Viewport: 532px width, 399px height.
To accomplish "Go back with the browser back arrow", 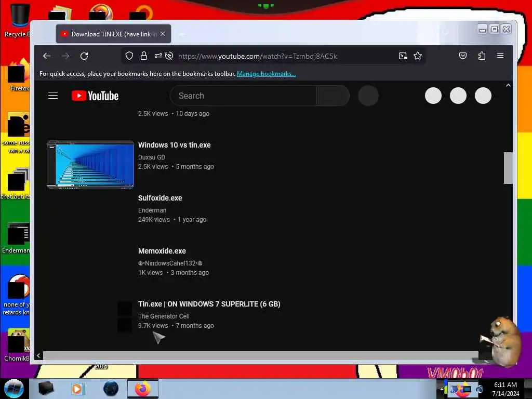I will tap(47, 56).
